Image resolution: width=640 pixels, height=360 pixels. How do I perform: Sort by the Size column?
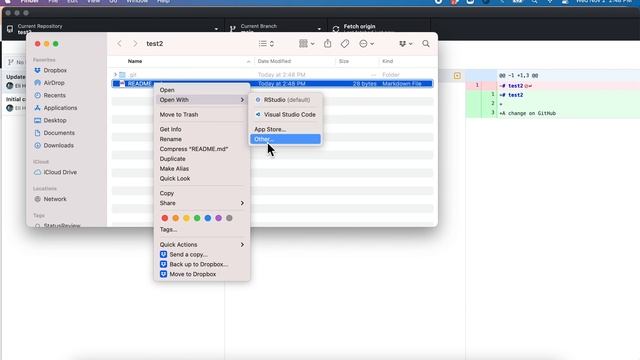tap(344, 61)
